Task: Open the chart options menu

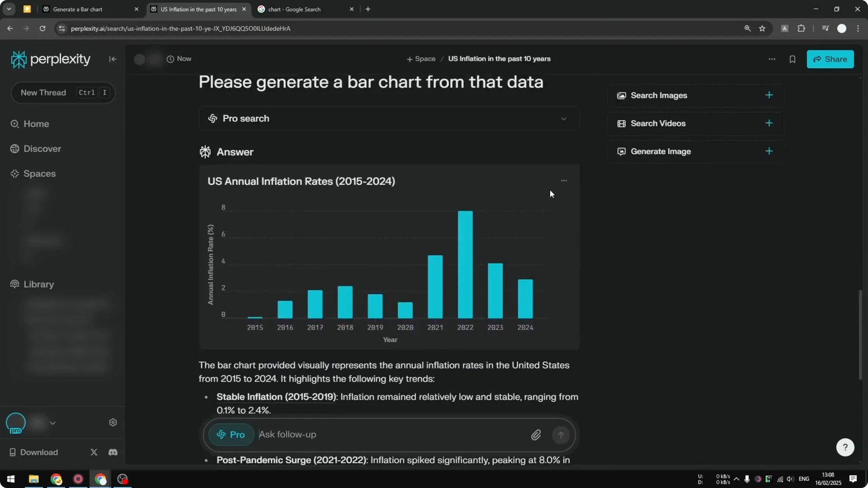Action: click(564, 180)
